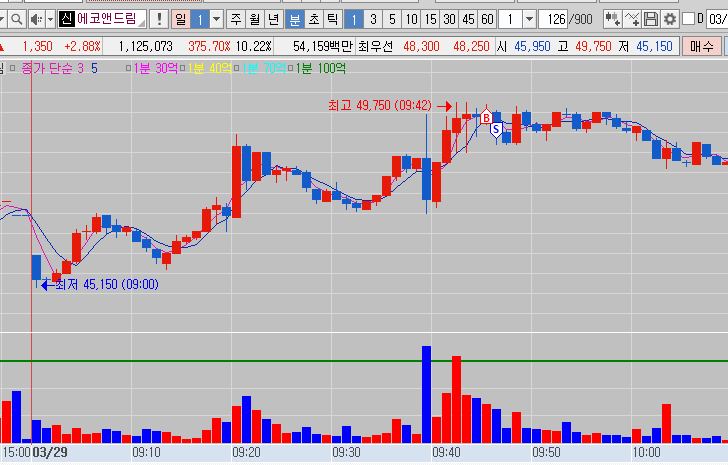Open the dropdown arrow beside speaker icon

pyautogui.click(x=49, y=19)
